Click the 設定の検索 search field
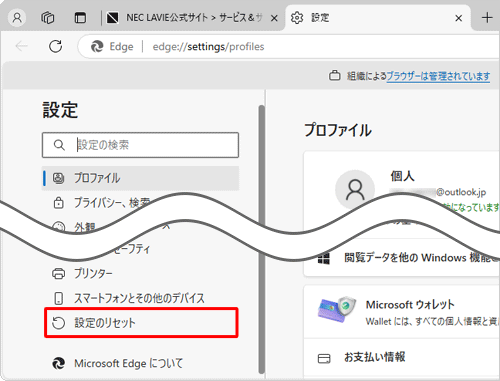 (x=140, y=145)
